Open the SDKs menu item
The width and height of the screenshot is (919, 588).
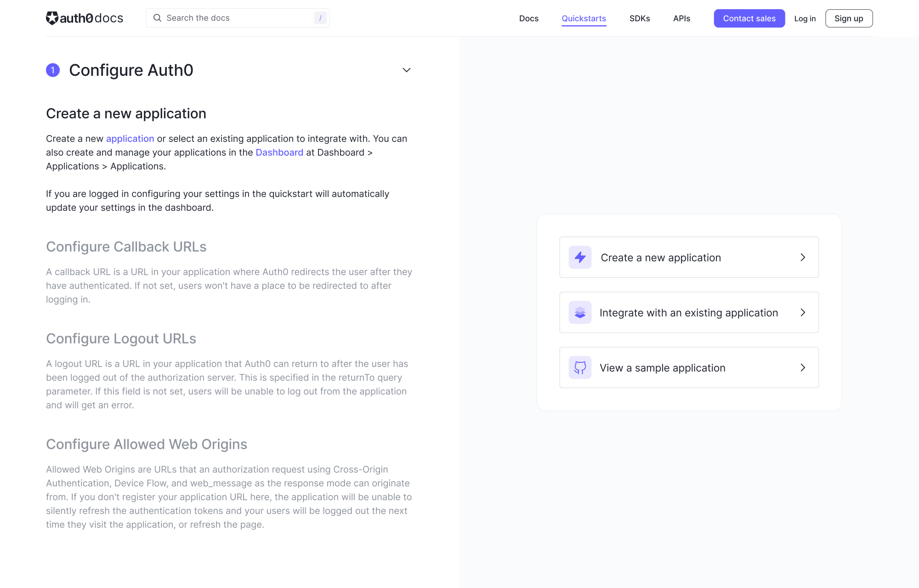(x=640, y=18)
